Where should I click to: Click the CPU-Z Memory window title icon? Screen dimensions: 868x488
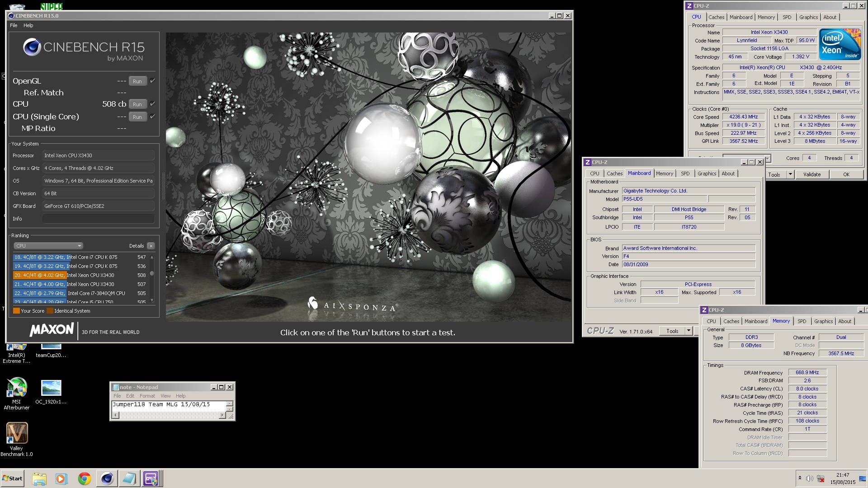(704, 310)
